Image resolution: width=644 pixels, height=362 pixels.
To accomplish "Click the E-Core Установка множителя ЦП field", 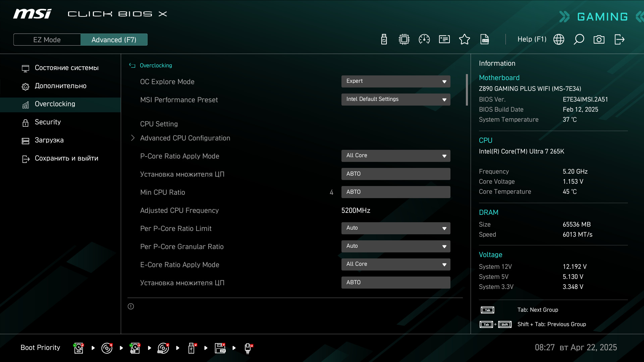I will [x=396, y=283].
